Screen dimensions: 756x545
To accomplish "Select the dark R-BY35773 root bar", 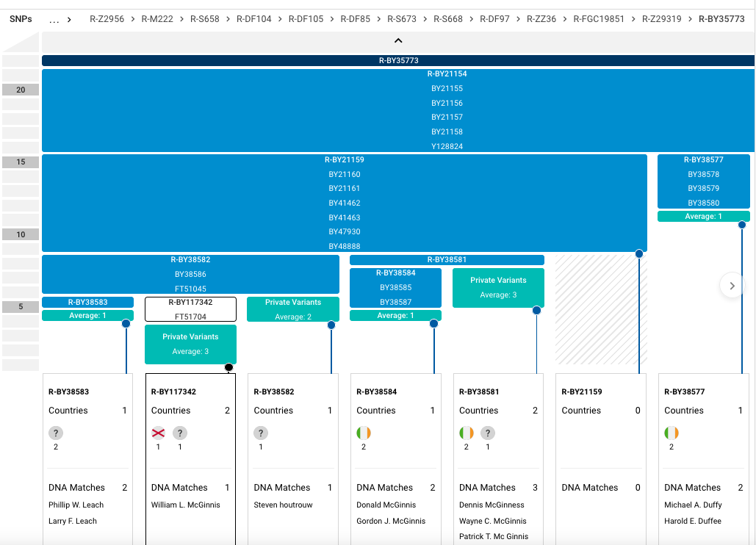I will tap(398, 61).
